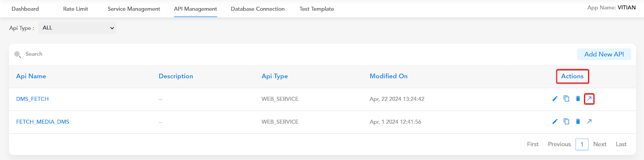The height and width of the screenshot is (160, 644).
Task: Open the Database Connection tab
Action: 258,9
